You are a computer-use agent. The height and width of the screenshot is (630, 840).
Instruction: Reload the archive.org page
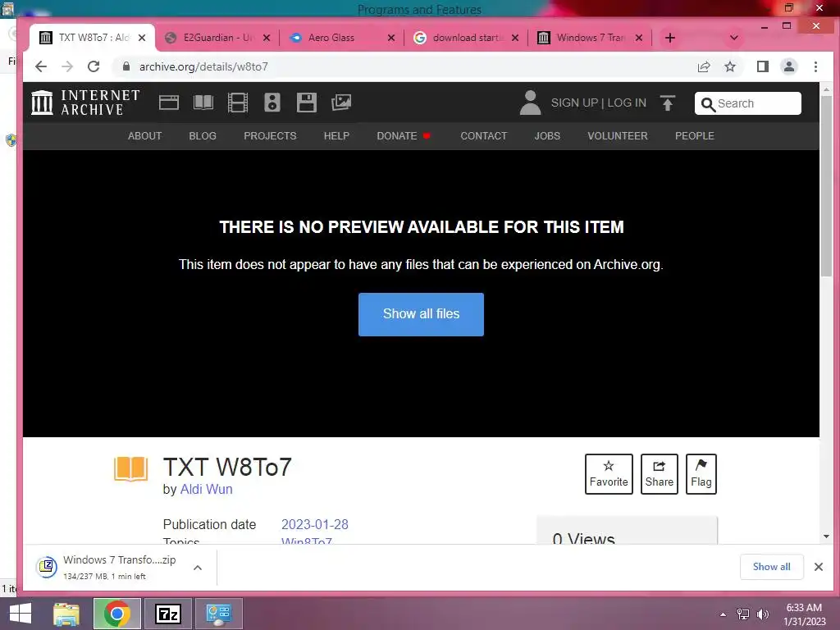coord(94,66)
